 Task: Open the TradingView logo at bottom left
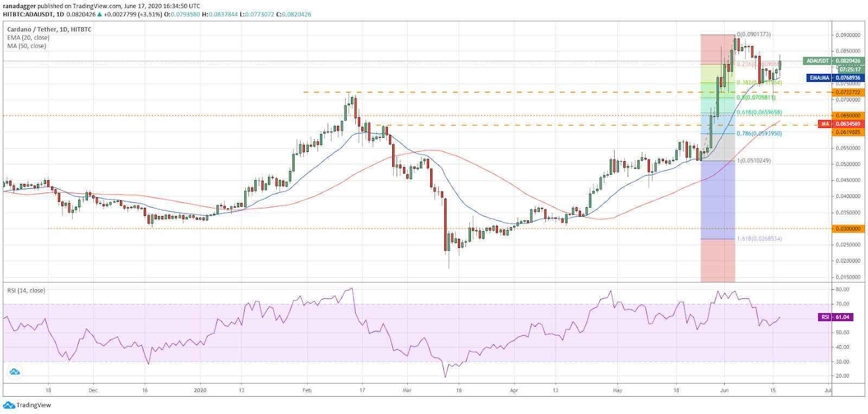click(27, 405)
